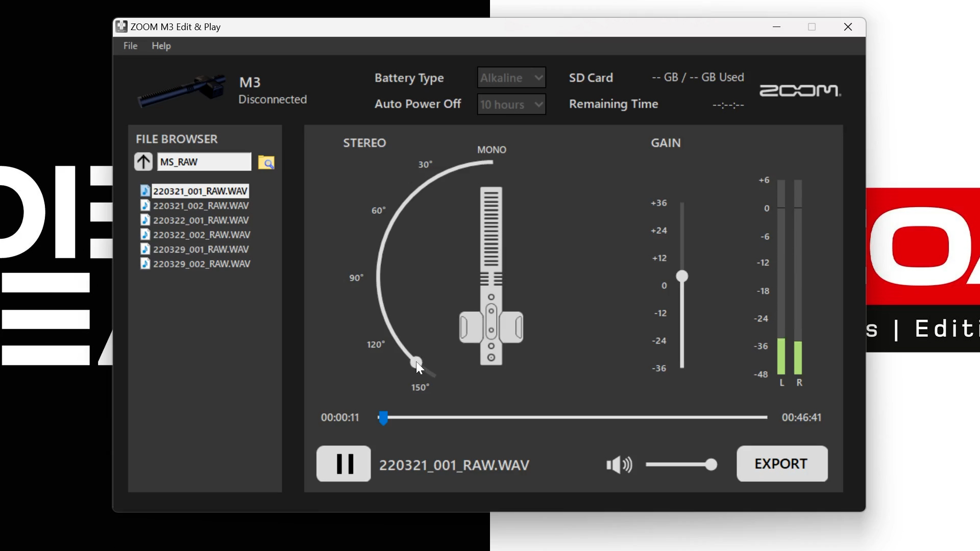Expand the Auto Power Off dropdown
The width and height of the screenshot is (980, 551).
[x=511, y=105]
